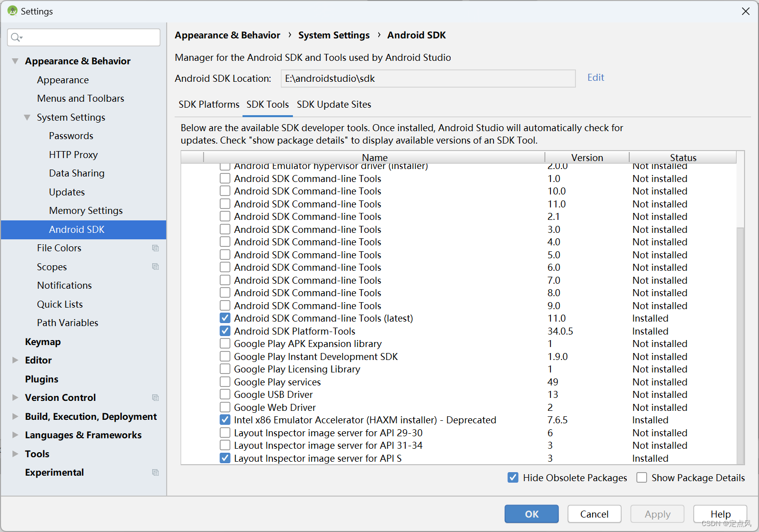Select Google Play Instant Development SDK row
Image resolution: width=759 pixels, height=532 pixels.
[x=459, y=356]
